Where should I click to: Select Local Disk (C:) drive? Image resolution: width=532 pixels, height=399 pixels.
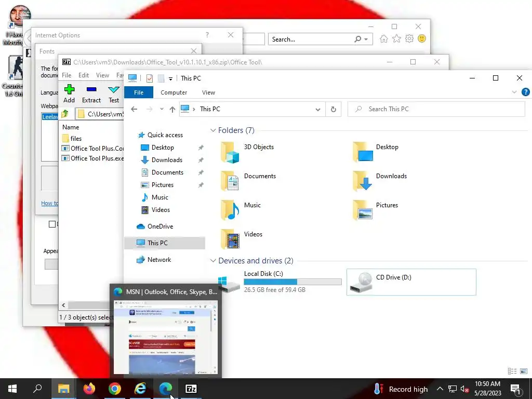(280, 282)
